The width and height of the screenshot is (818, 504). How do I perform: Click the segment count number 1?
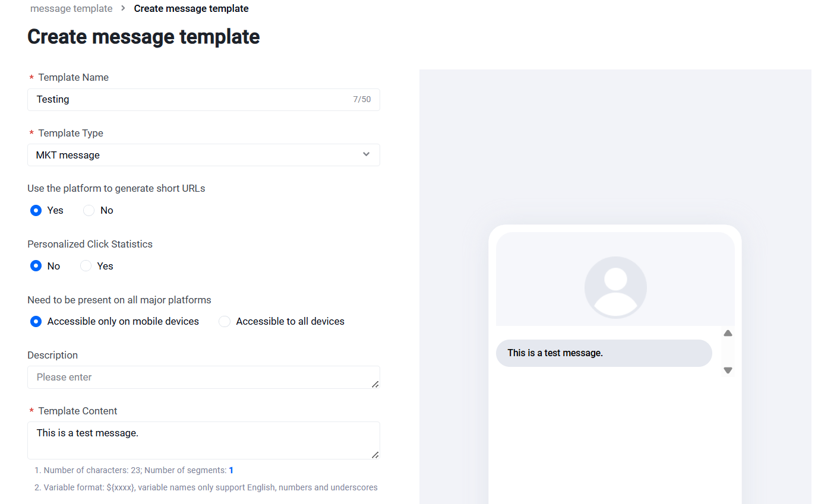pyautogui.click(x=231, y=470)
